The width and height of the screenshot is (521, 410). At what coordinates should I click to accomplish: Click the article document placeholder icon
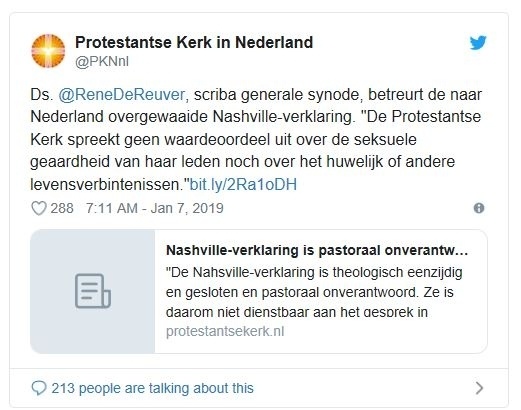pos(93,291)
